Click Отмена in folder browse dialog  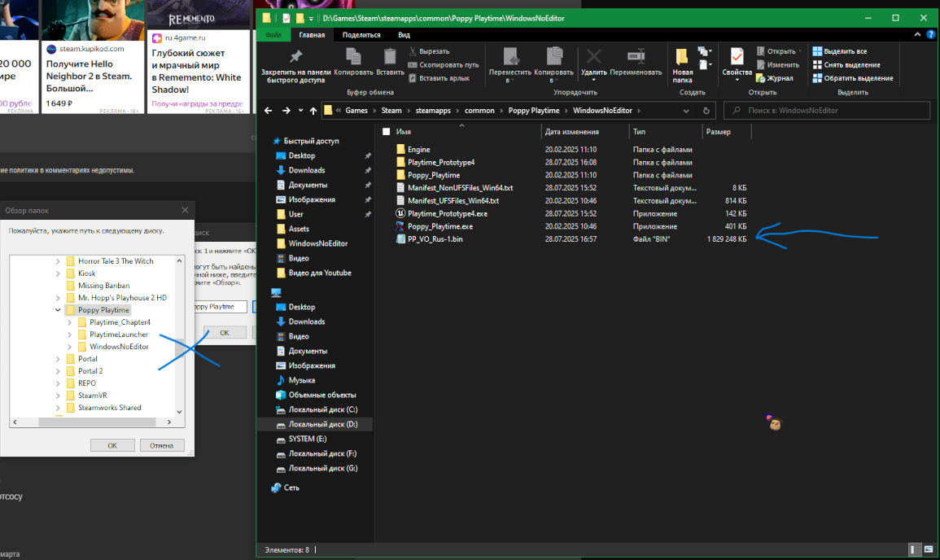pyautogui.click(x=161, y=445)
